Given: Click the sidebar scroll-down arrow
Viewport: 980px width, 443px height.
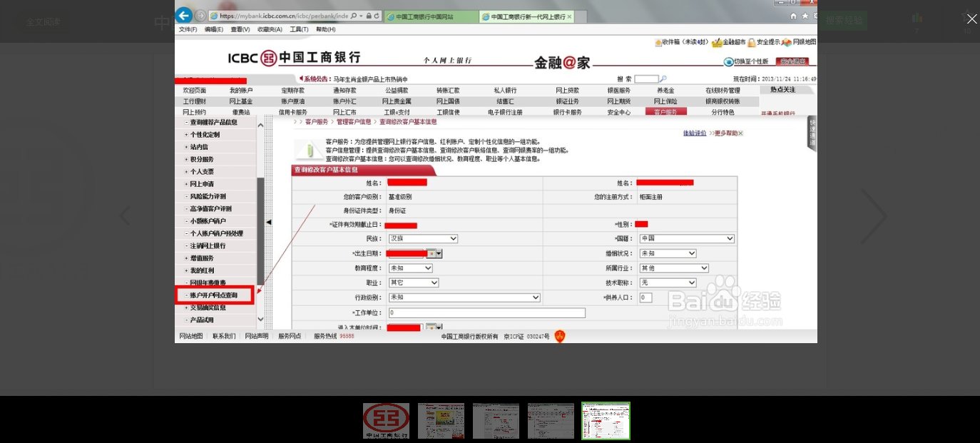Looking at the screenshot, I should tap(260, 318).
